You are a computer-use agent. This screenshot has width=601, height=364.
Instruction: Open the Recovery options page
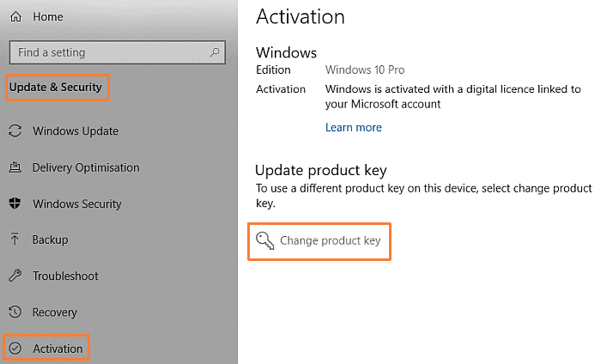pyautogui.click(x=54, y=312)
